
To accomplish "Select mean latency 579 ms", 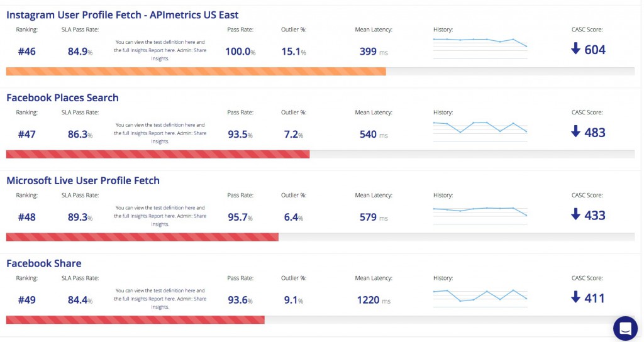I will pos(374,217).
